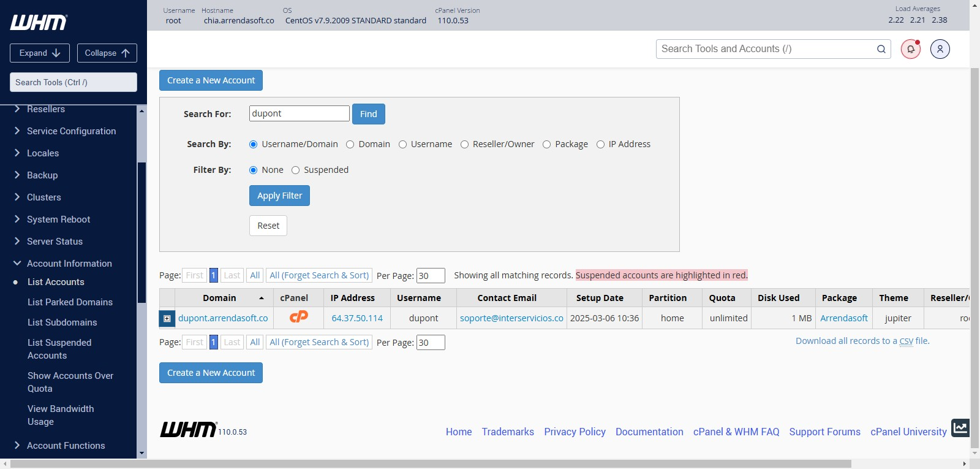980x469 pixels.
Task: Select IP Address search option
Action: click(x=600, y=145)
